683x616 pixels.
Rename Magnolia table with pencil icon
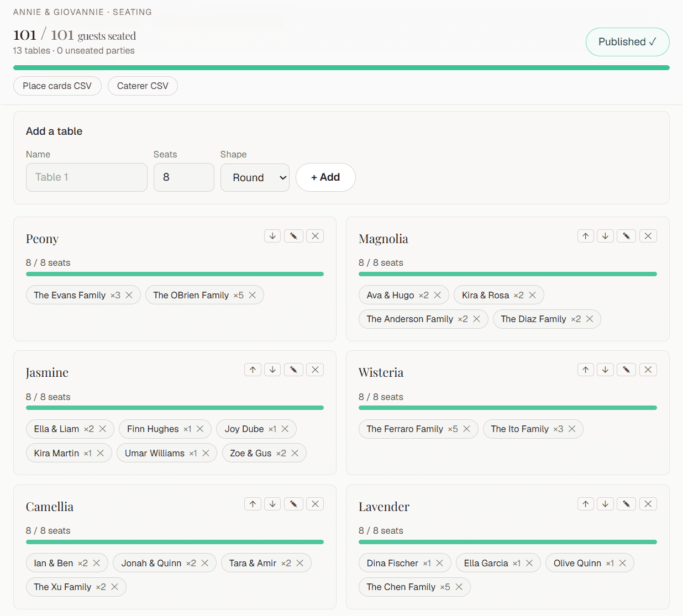pos(626,236)
